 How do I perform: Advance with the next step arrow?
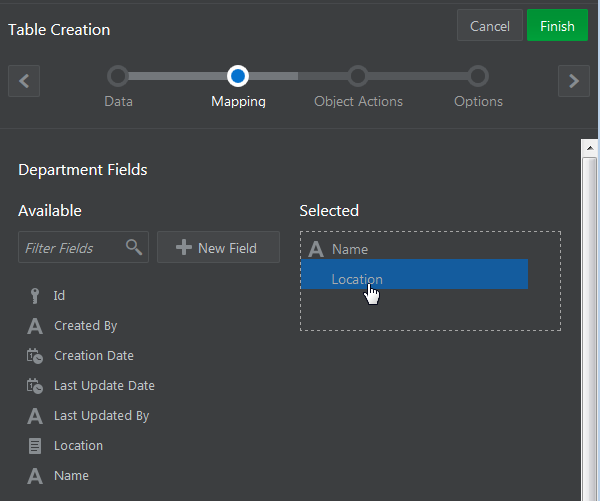pos(573,81)
